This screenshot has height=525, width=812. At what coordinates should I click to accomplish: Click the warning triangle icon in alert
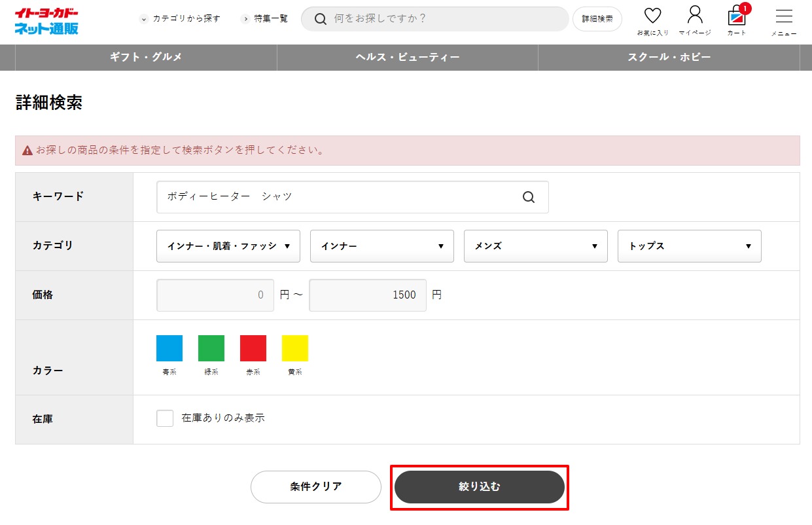27,151
